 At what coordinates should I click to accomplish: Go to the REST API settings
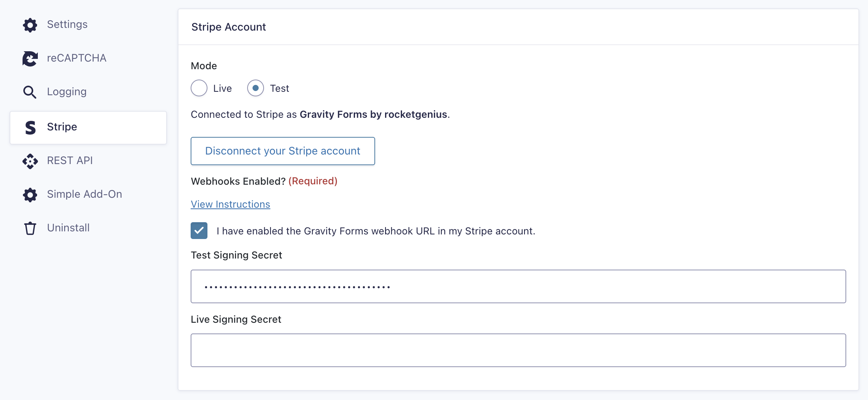70,161
